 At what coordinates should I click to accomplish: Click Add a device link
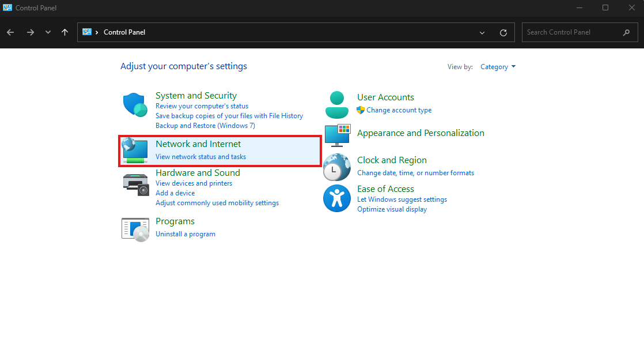click(175, 193)
